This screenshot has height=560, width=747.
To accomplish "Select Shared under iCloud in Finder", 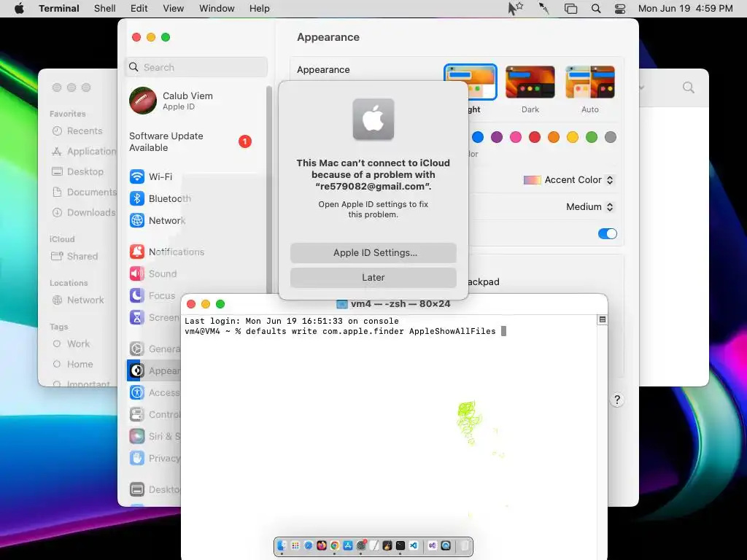I will click(75, 256).
